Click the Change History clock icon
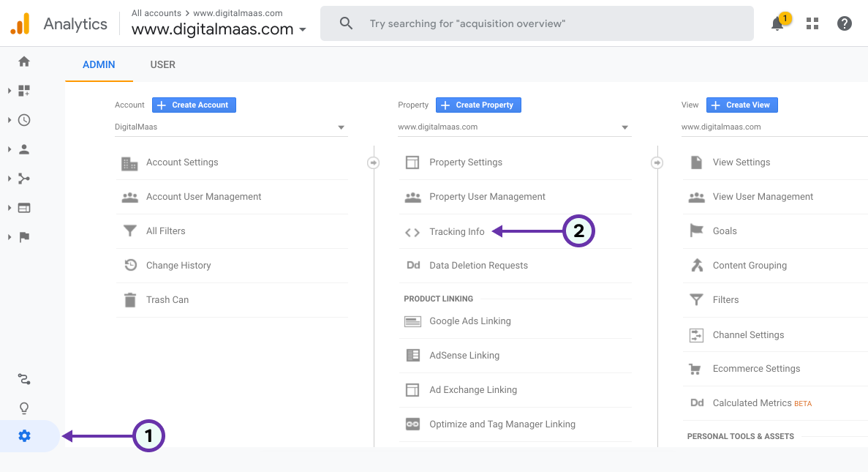Screen dimensions: 868x472 pyautogui.click(x=130, y=265)
